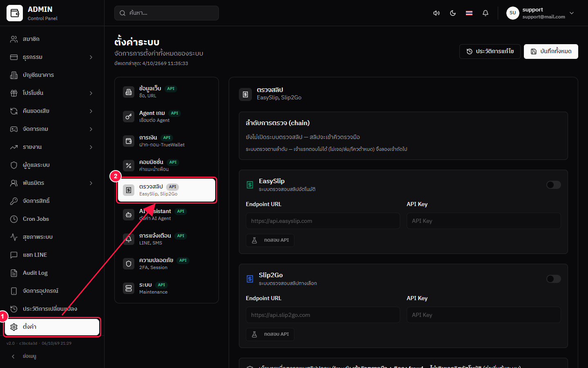Click the Slip2Go blue receipt icon
Viewport: 588px width, 368px height.
[250, 279]
